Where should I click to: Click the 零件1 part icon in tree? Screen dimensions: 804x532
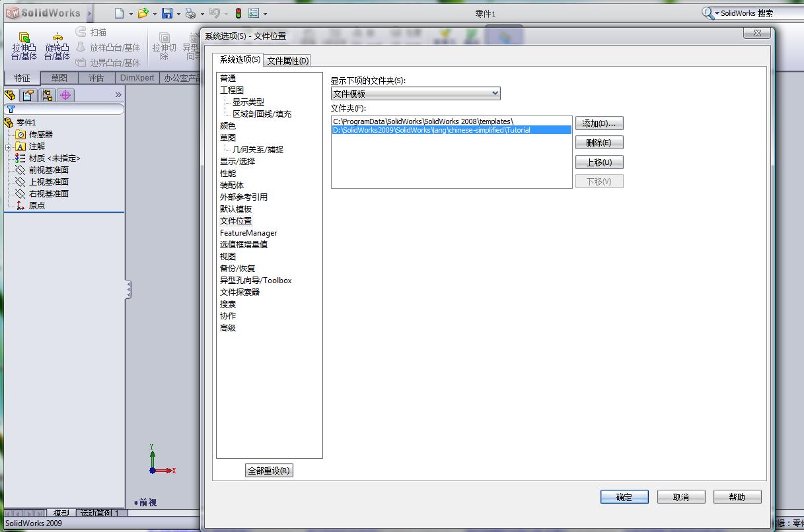click(x=9, y=122)
